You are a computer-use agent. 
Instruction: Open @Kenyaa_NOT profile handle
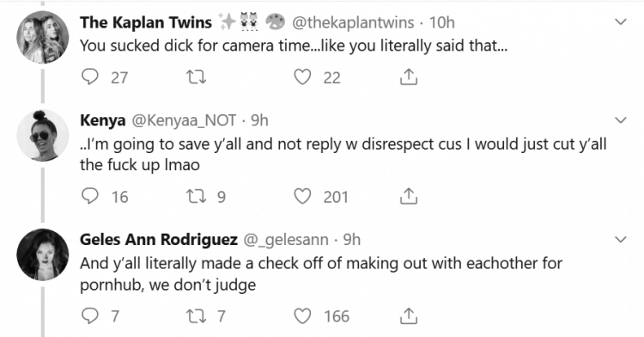click(184, 120)
